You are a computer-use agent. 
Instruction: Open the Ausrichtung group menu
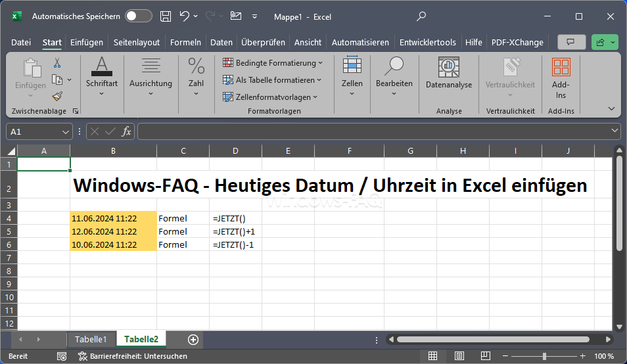coord(151,77)
